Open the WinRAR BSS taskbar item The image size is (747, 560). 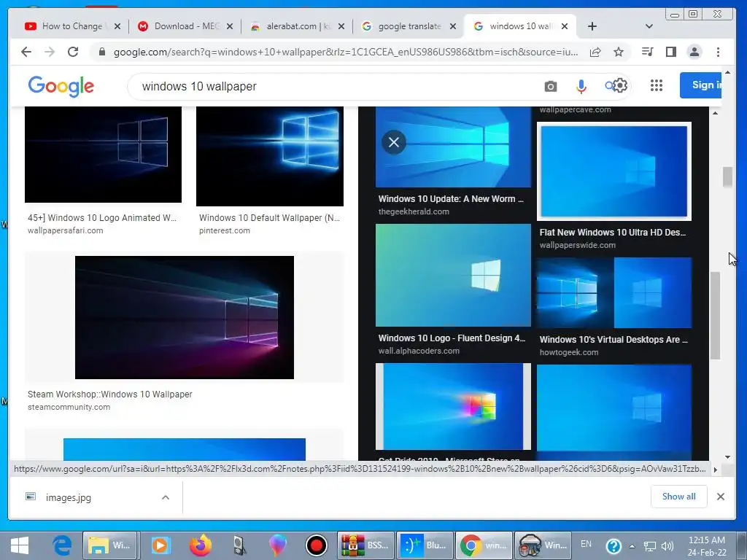click(x=365, y=545)
